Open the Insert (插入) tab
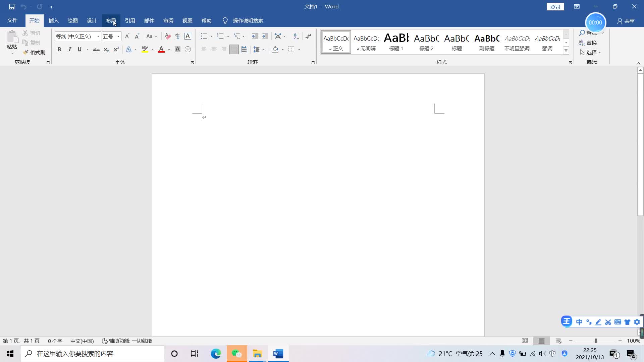644x362 pixels. point(53,21)
